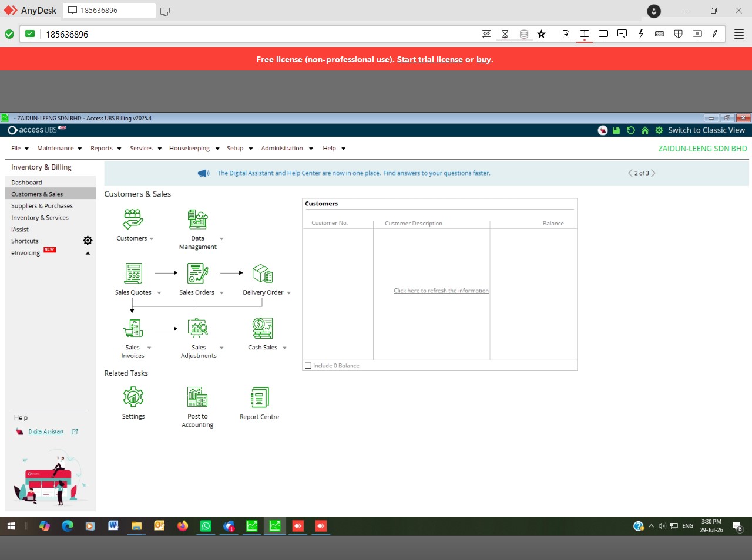Click the AnyDesk remote address field

(258, 34)
